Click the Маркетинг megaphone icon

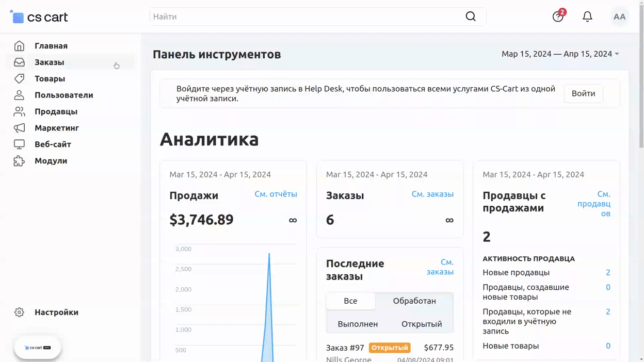coord(19,128)
